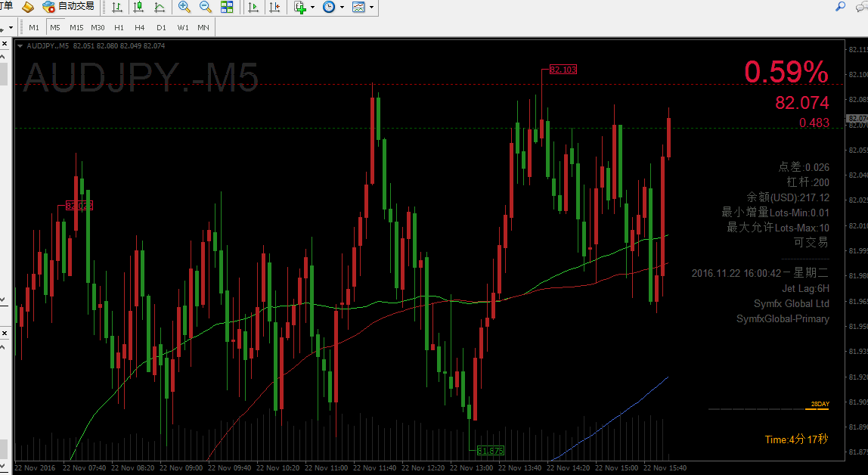The image size is (868, 475).
Task: Open the search magnifier icon
Action: point(840,7)
